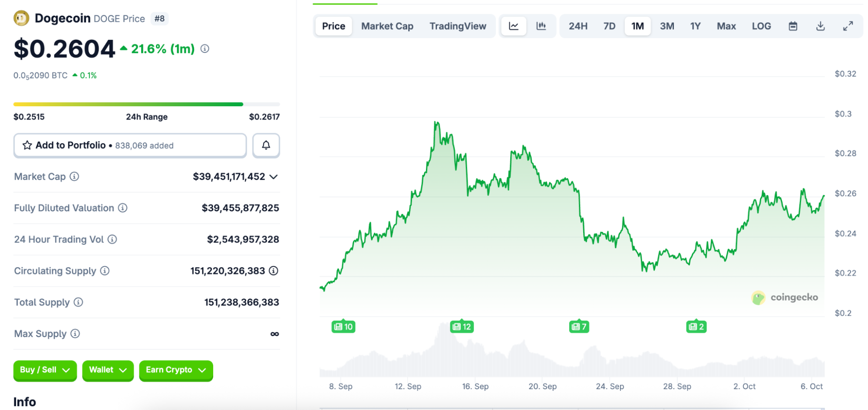The image size is (868, 410).
Task: Open the calendar date range picker
Action: coord(792,26)
